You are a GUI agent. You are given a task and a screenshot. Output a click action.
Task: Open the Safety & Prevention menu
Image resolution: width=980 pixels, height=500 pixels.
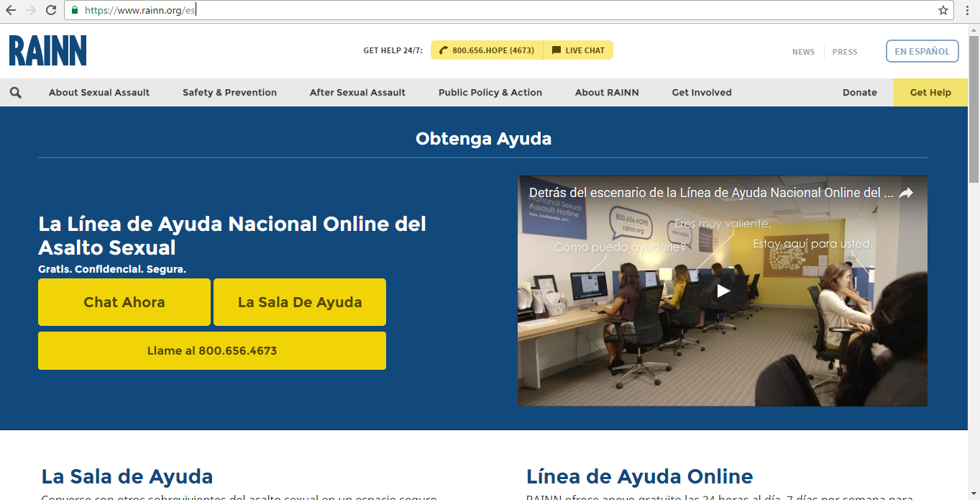coord(229,92)
